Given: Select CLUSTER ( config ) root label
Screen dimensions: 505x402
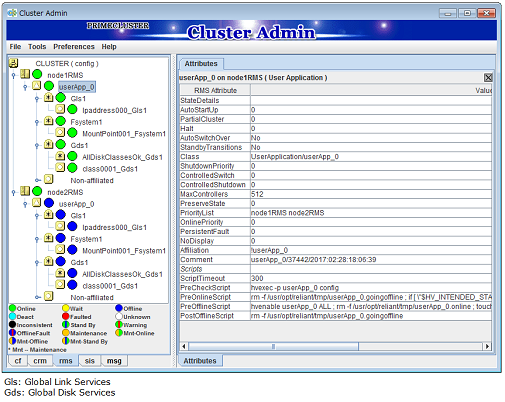Looking at the screenshot, I should (67, 63).
